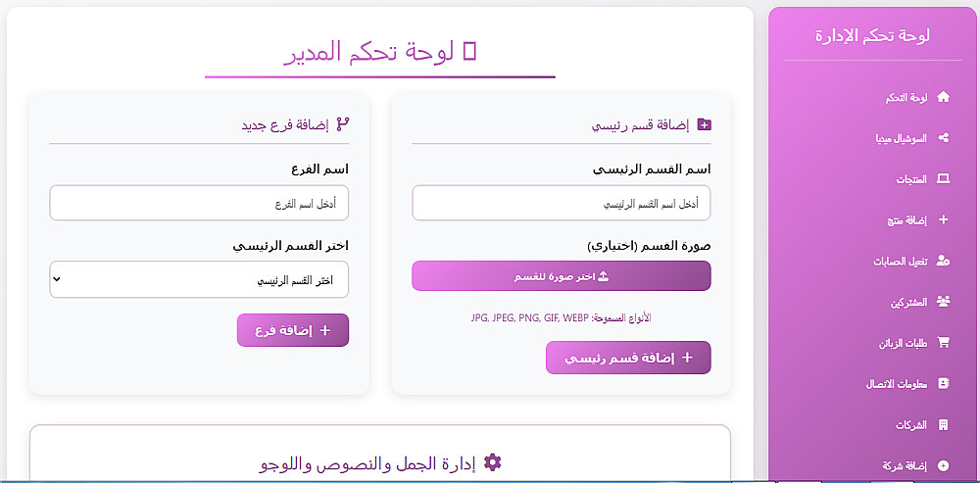
Task: Click the laptop icon for المنتجات
Action: [x=944, y=179]
